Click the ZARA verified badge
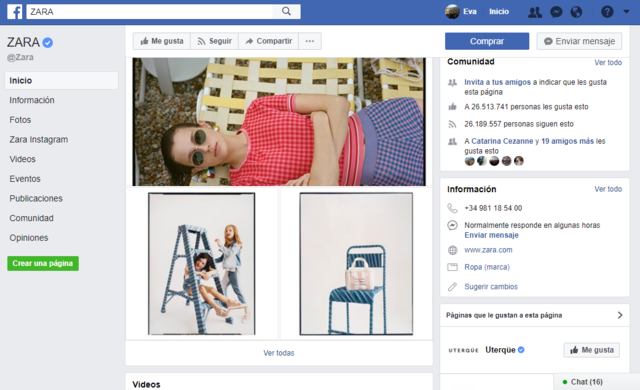Viewport: 640px width, 390px height. pyautogui.click(x=48, y=42)
